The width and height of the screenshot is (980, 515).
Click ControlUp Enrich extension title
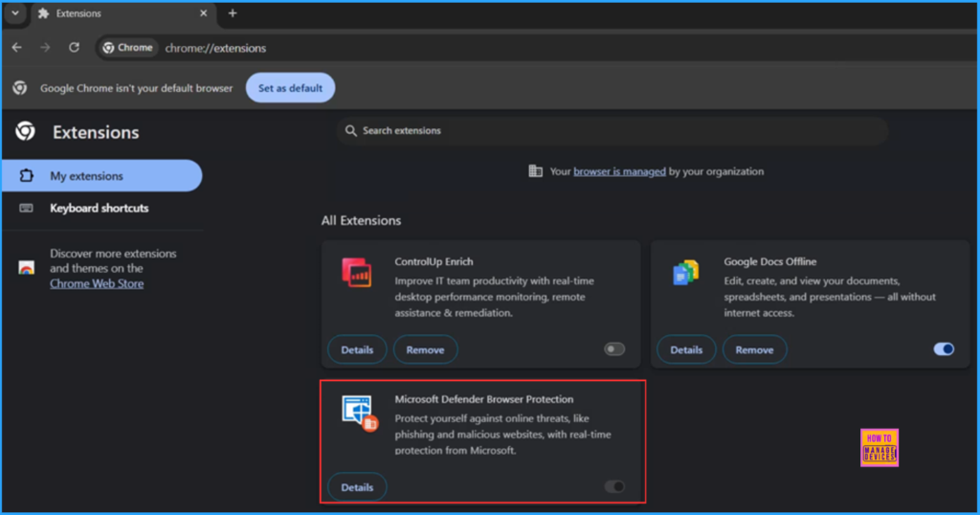click(x=434, y=262)
